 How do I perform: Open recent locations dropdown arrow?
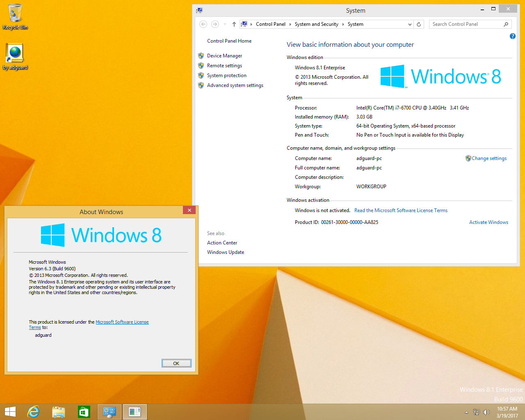tap(225, 24)
